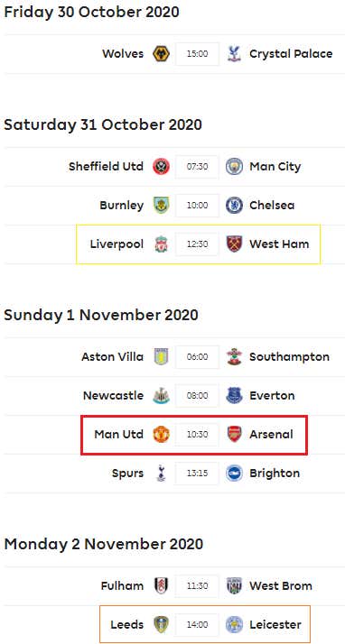The image size is (345, 644).
Task: Open the 12:30 Liverpool kickoff time box
Action: (198, 244)
